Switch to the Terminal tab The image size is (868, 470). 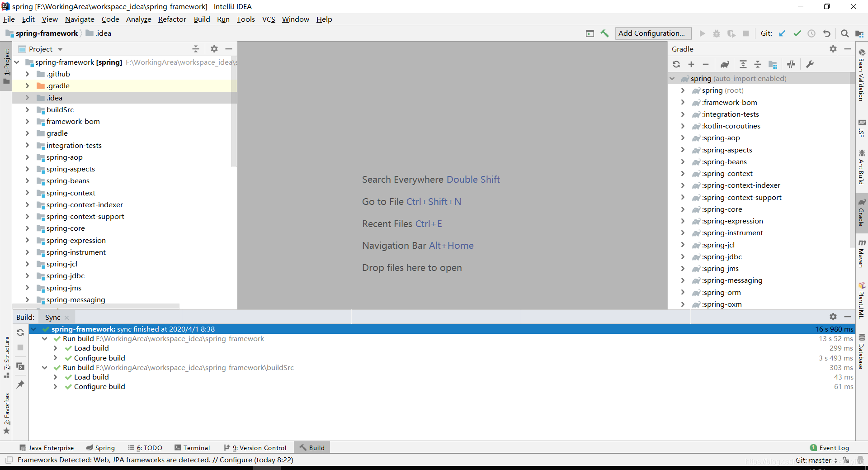pyautogui.click(x=192, y=448)
